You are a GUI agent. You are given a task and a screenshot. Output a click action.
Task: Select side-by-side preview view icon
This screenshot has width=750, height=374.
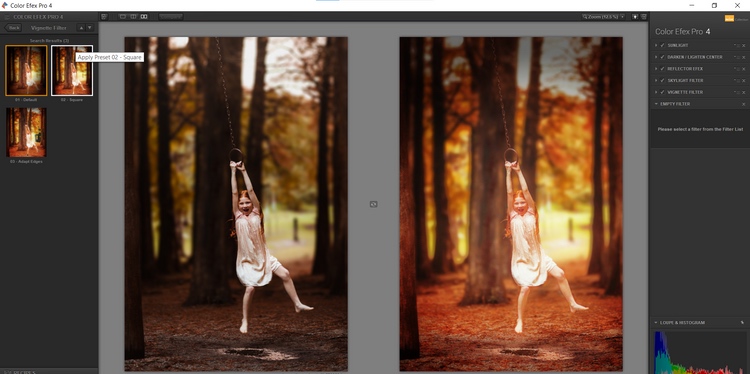click(x=144, y=16)
